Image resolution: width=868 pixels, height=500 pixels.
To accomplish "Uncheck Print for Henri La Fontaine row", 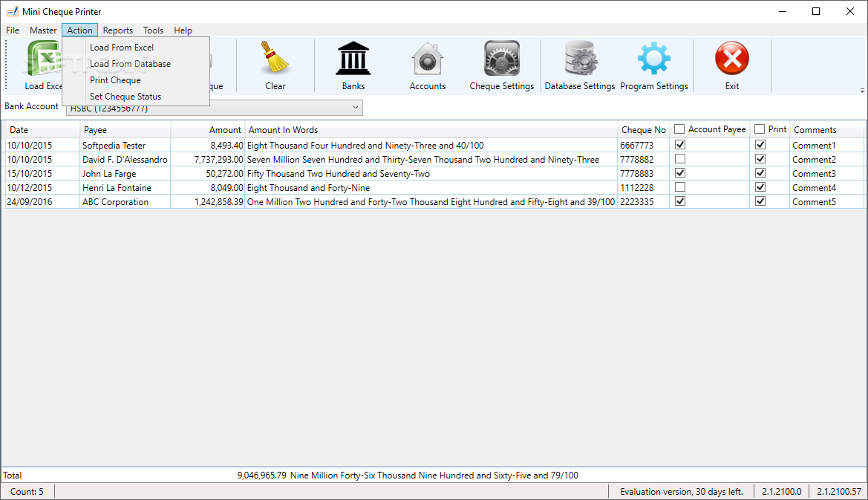I will [x=760, y=187].
